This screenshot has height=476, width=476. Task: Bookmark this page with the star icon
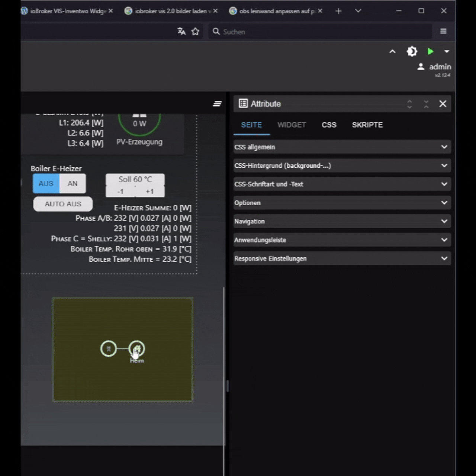195,32
